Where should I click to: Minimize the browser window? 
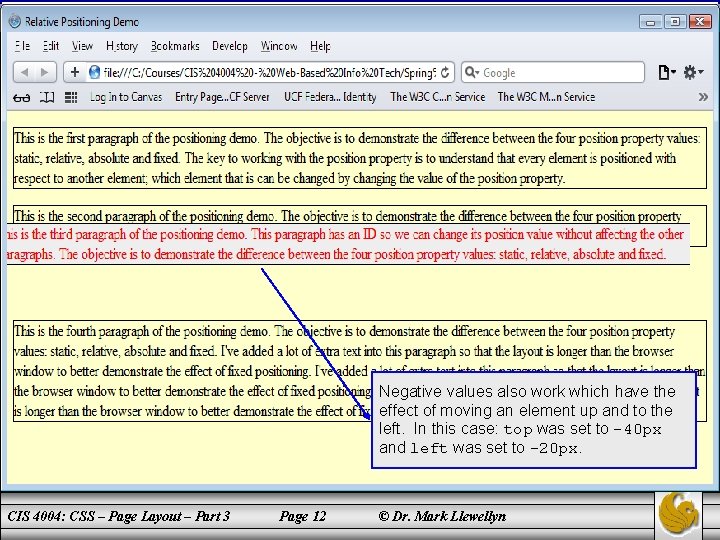(x=650, y=22)
